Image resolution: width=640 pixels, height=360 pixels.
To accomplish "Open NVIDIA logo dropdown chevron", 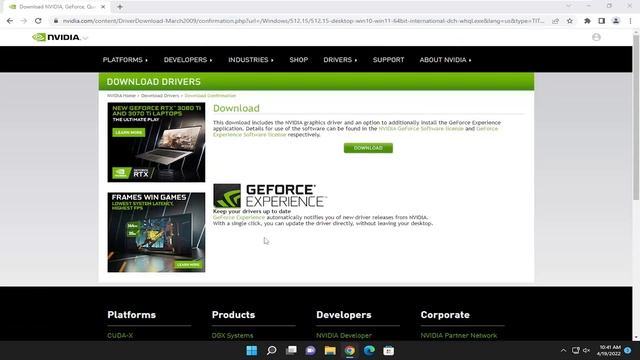I will tap(85, 38).
